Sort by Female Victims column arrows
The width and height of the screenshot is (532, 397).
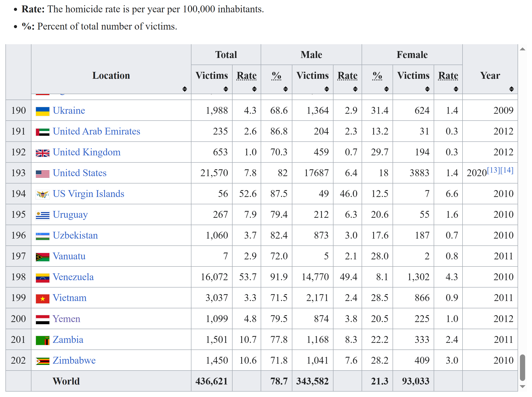pos(427,89)
